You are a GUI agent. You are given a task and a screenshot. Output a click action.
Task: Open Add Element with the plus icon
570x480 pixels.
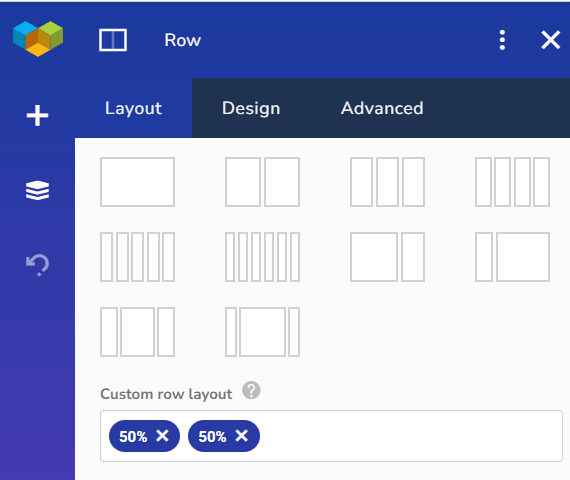tap(37, 116)
